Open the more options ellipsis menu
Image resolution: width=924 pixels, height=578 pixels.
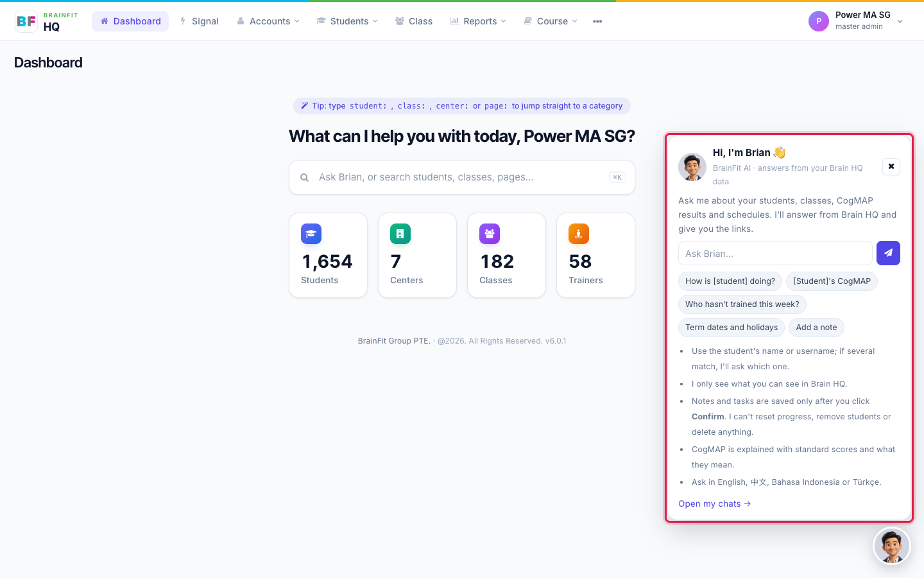[x=597, y=21]
